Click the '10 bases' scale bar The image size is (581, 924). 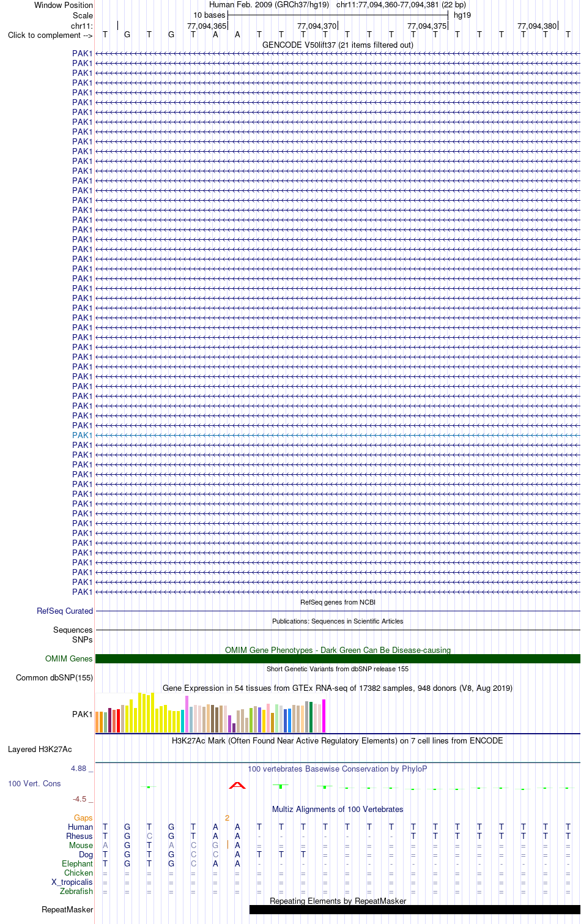click(x=338, y=15)
